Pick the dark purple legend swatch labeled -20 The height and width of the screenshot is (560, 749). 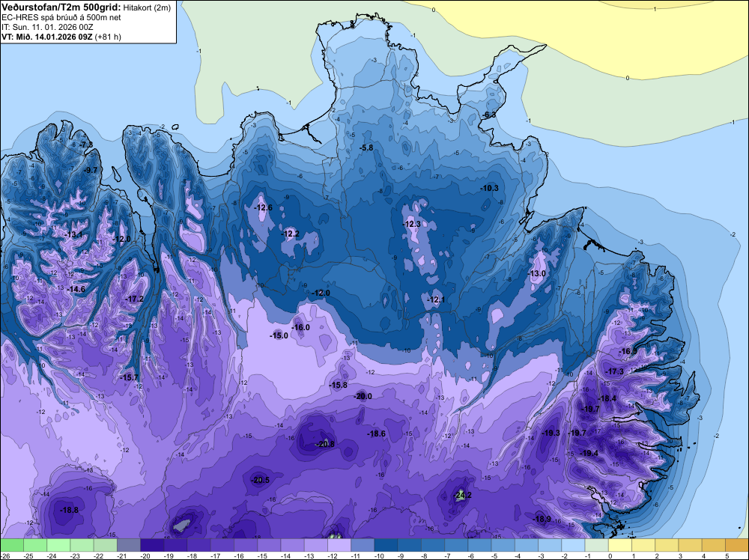[x=152, y=545]
